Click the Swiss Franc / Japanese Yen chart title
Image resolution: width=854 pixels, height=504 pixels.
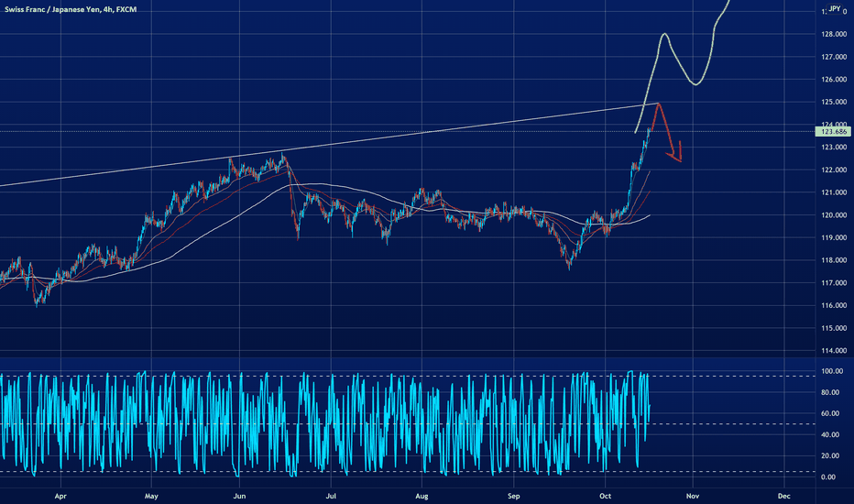71,9
